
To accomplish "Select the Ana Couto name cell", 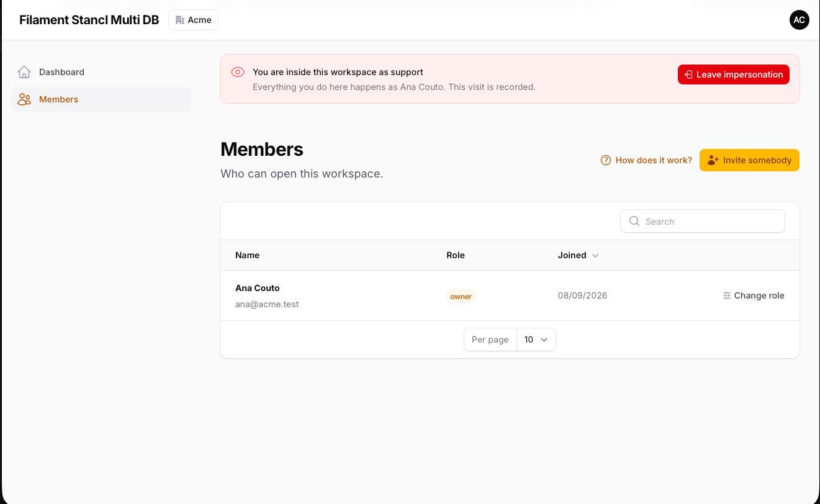I will pyautogui.click(x=258, y=288).
